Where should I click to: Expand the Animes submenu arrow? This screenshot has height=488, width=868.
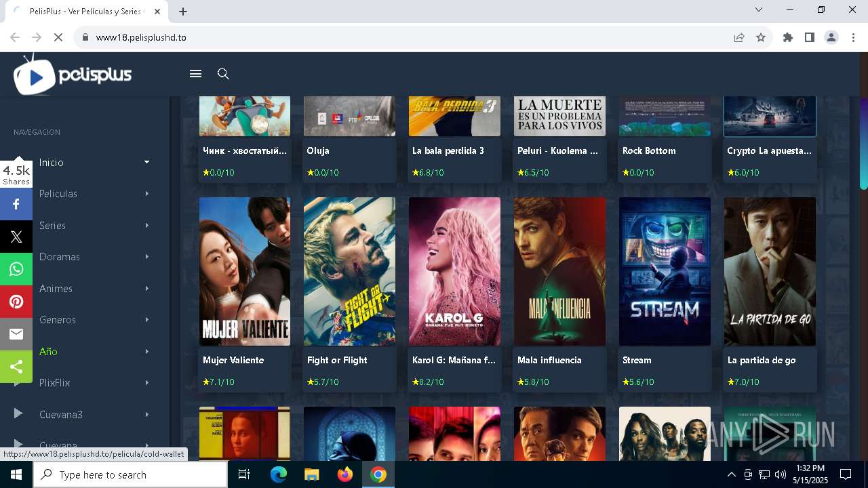pos(147,288)
